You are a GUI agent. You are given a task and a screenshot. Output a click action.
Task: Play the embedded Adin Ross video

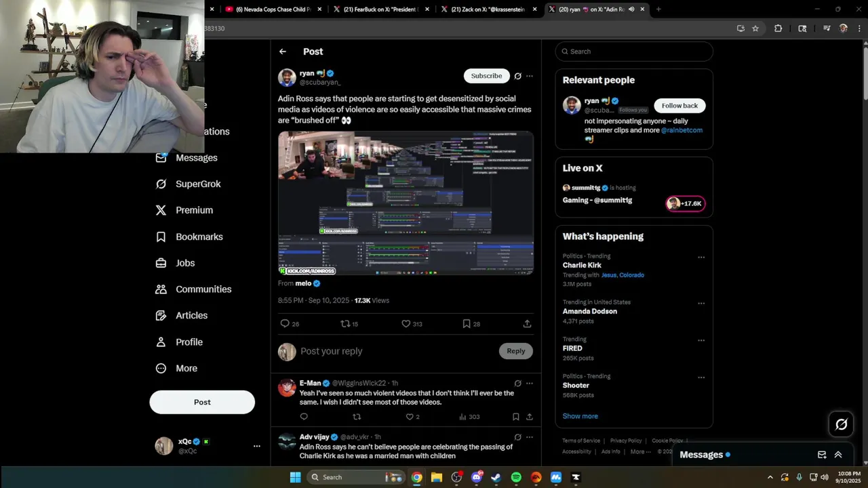(x=406, y=203)
